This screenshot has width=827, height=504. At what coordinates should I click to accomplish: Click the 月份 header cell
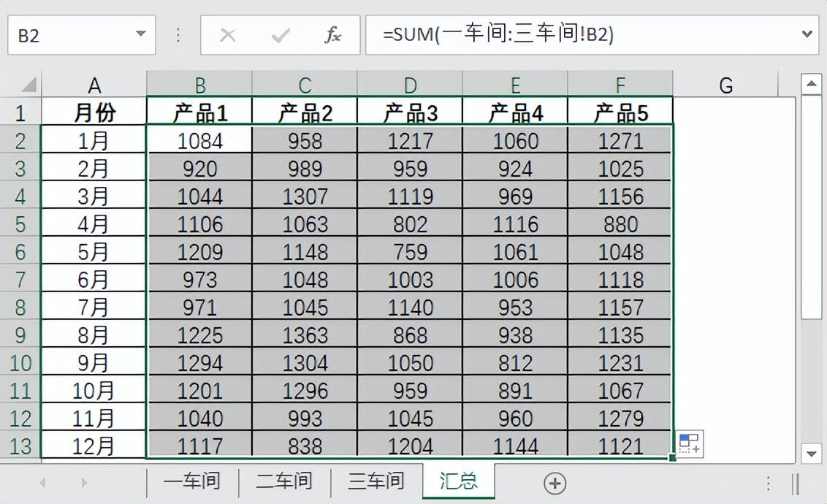94,112
